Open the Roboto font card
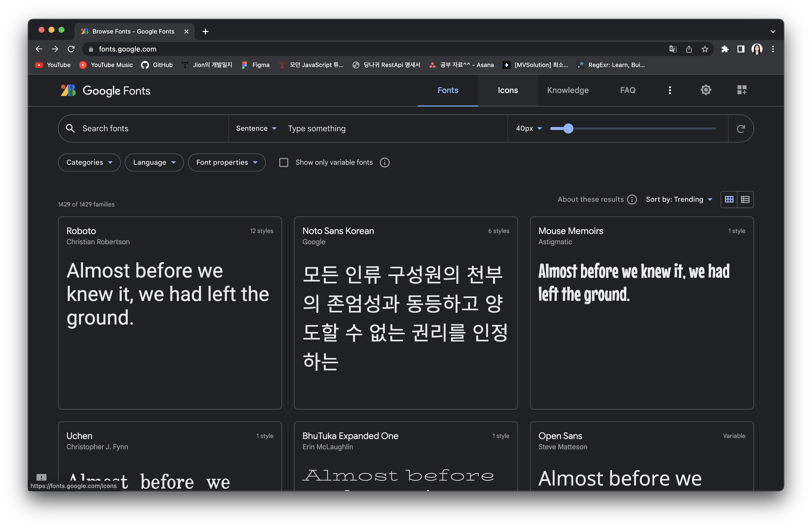812x528 pixels. coord(169,312)
